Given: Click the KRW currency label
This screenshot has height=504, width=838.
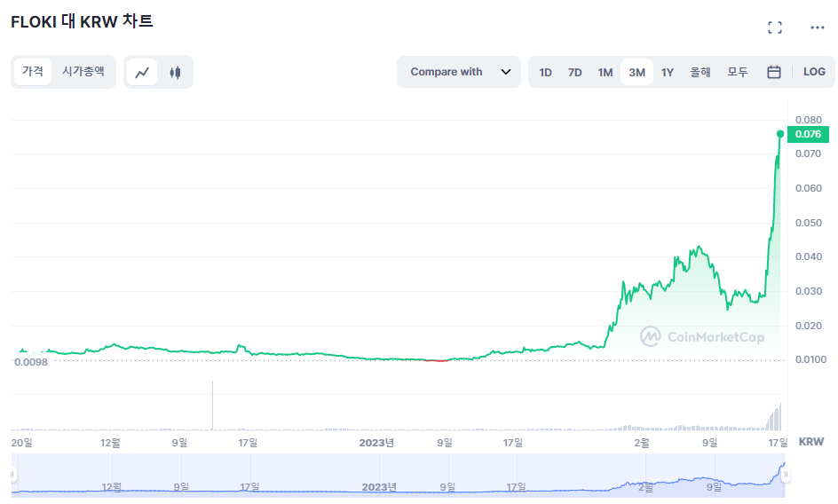Looking at the screenshot, I should [x=810, y=442].
